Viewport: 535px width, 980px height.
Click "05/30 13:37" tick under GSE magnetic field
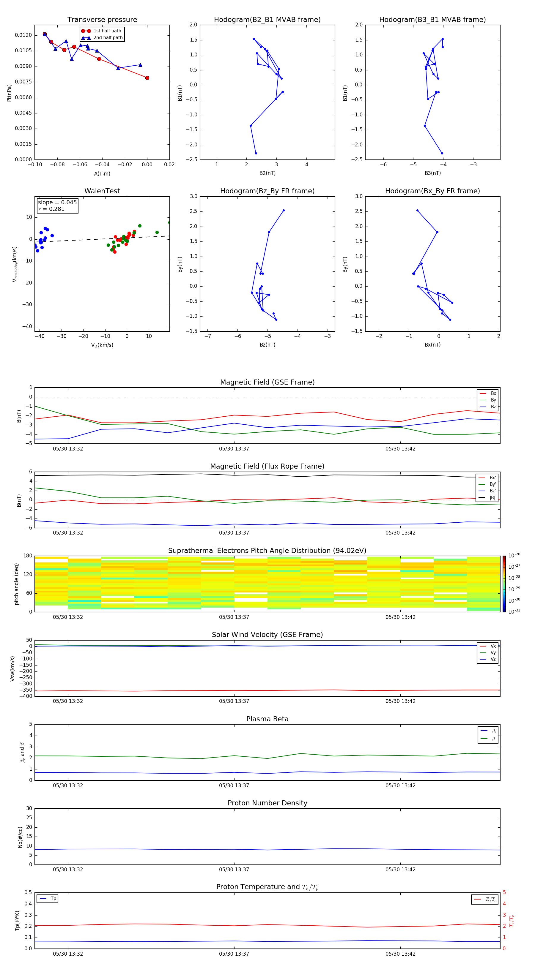(234, 449)
